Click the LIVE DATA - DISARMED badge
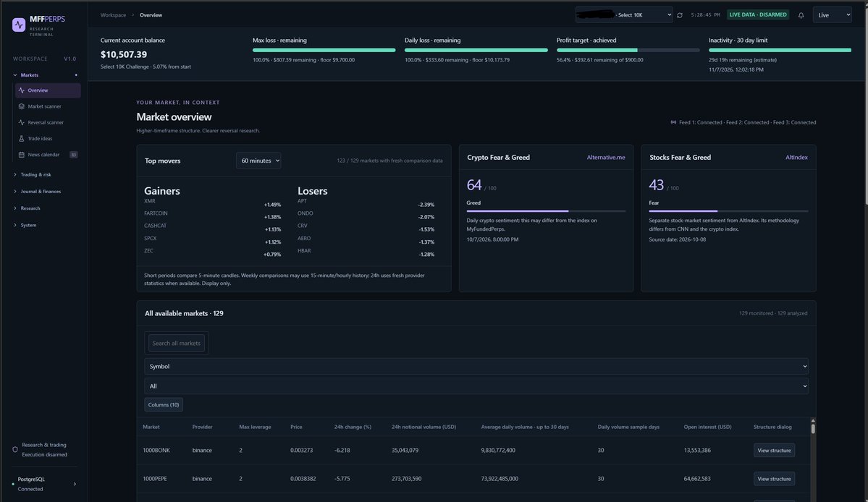Image resolution: width=868 pixels, height=502 pixels. 758,15
